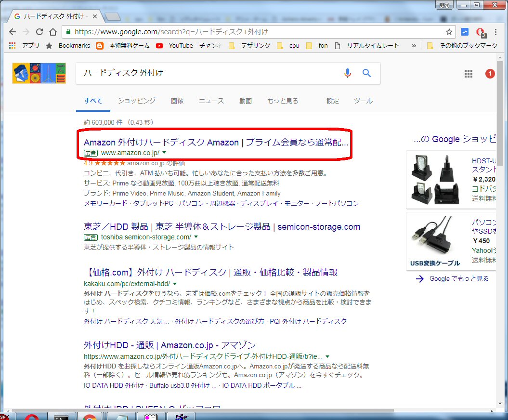Reload the page with the refresh icon
508x420 pixels.
coord(39,32)
